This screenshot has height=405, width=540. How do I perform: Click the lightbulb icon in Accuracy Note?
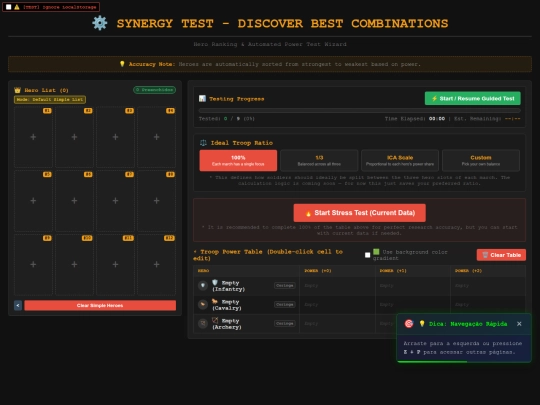click(122, 64)
